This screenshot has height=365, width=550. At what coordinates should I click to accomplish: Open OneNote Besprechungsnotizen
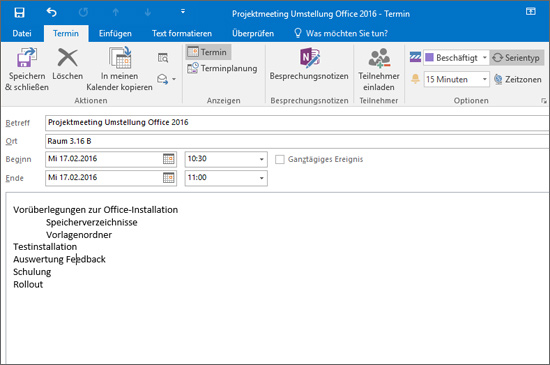tap(309, 64)
